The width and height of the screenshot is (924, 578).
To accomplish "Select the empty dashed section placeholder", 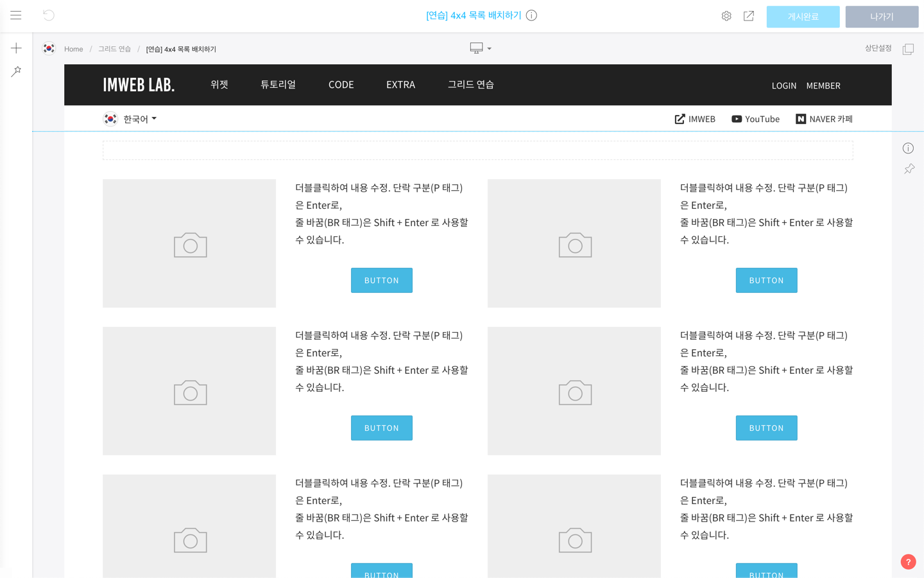I will [x=477, y=150].
